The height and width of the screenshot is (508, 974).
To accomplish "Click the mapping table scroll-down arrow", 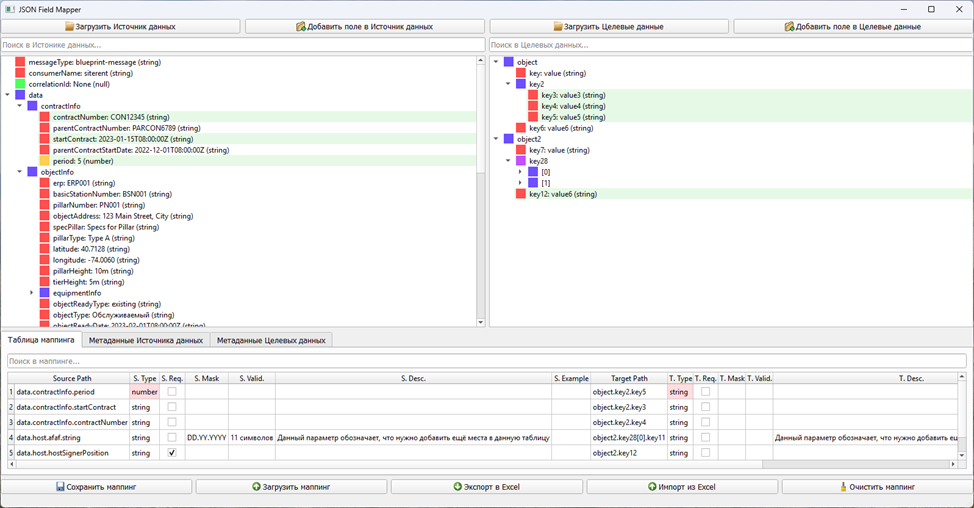I will 962,455.
